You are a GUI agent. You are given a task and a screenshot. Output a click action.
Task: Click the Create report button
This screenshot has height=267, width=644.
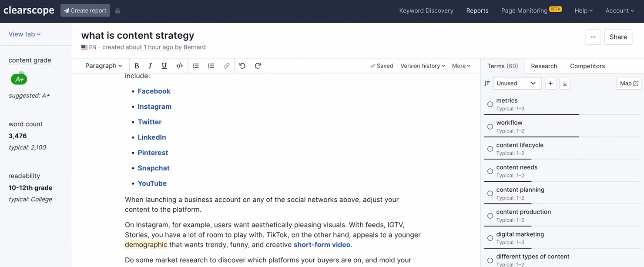85,10
